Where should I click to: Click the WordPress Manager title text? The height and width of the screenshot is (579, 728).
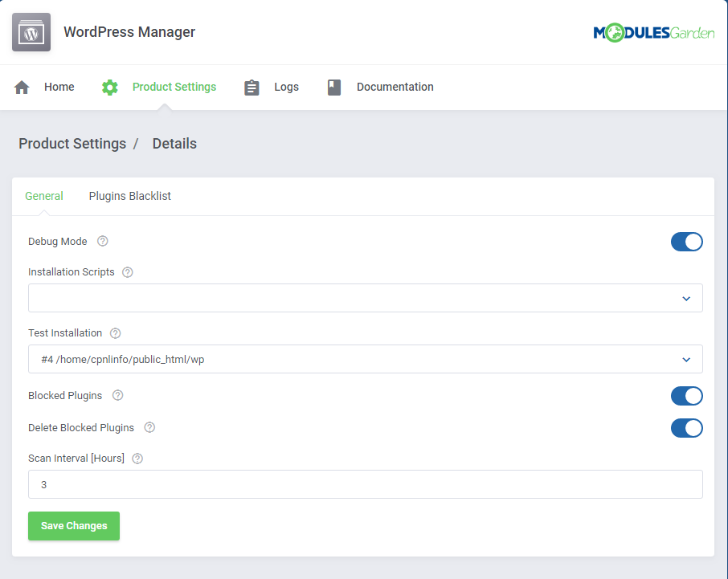pos(129,32)
